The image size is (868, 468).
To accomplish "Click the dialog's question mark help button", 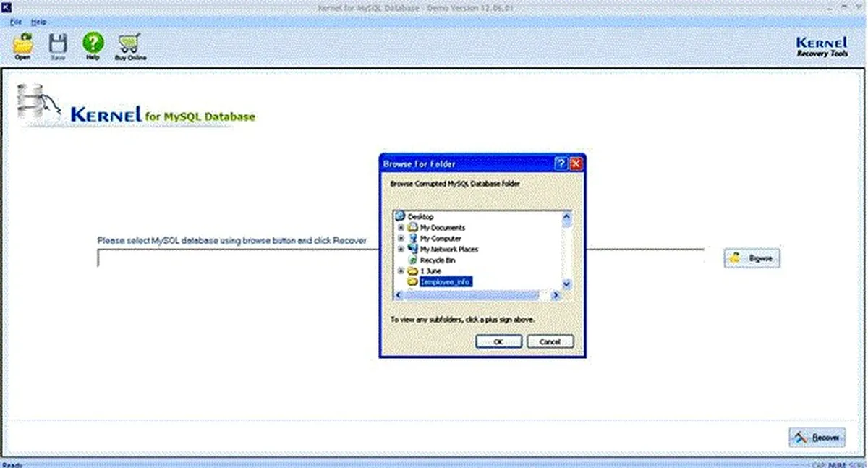I will (561, 163).
